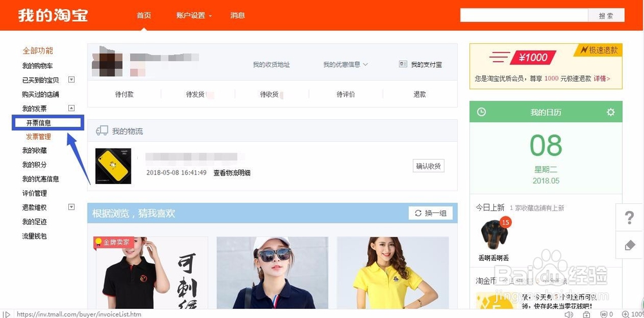Screen dimensions: 644x318
Task: Click the play icon in browser status bar
Action: [x=7, y=314]
